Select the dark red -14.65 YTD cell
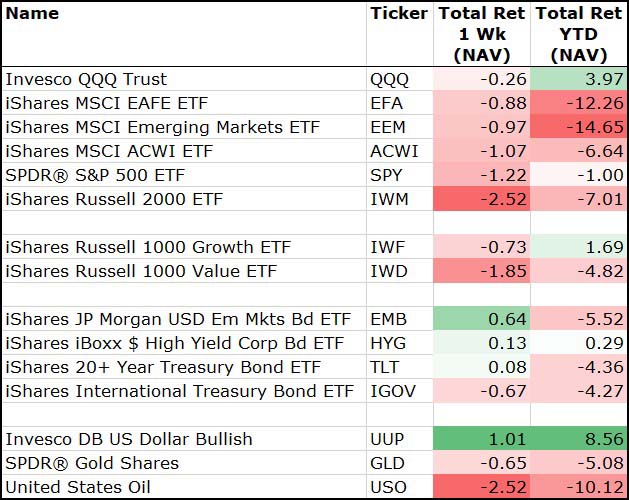Screen dimensions: 629x500 coord(578,127)
